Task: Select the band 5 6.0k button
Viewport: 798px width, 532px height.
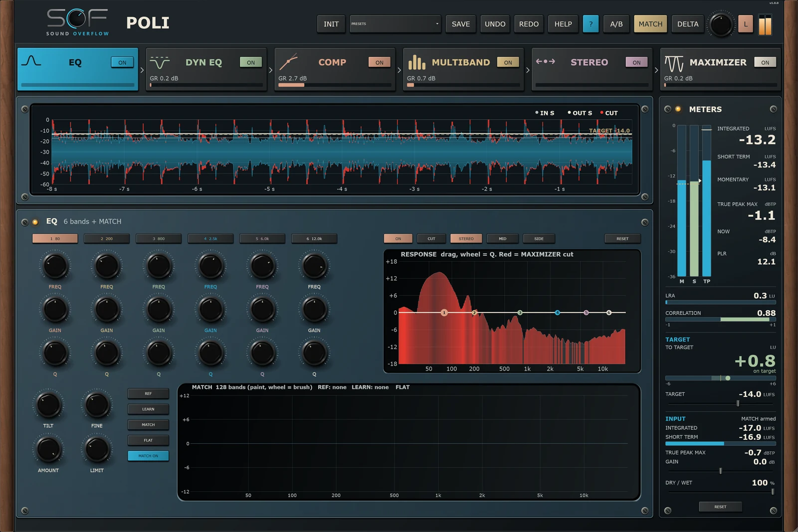Action: (262, 239)
